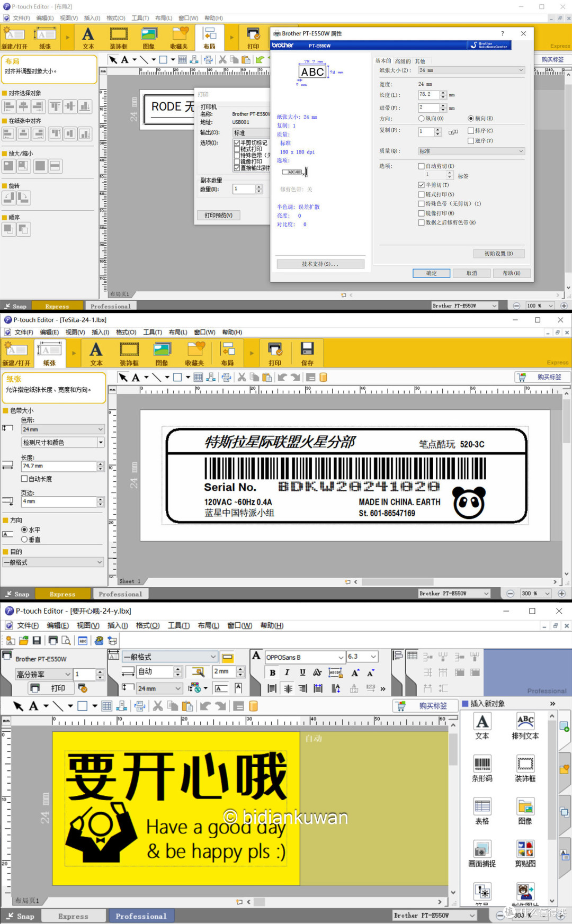Click the zoom-in plus button next to 300 %
This screenshot has height=924, width=572.
coord(561,594)
